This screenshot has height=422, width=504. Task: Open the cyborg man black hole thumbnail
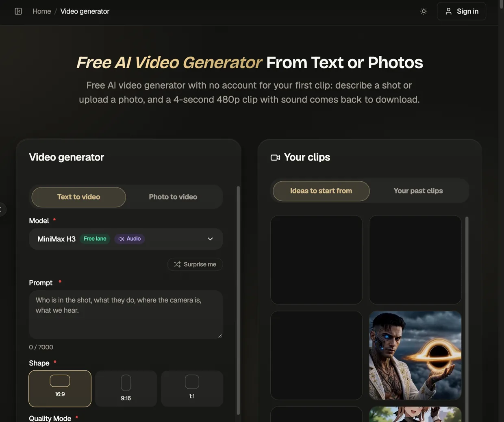tap(415, 355)
